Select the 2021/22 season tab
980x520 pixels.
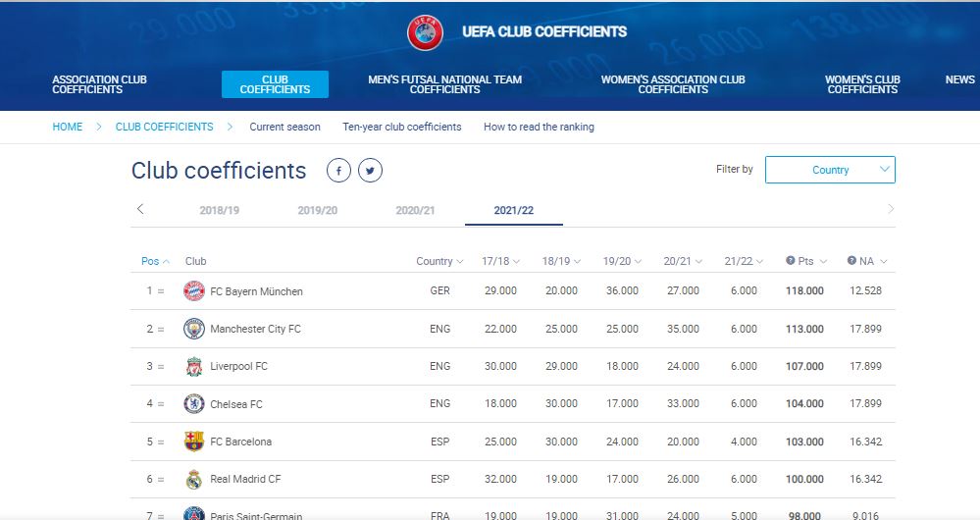[x=514, y=210]
